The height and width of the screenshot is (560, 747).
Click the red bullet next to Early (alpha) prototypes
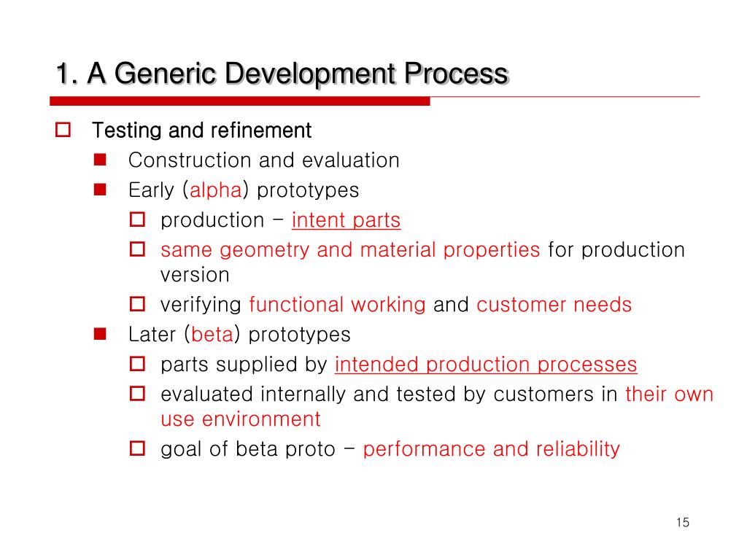(100, 190)
